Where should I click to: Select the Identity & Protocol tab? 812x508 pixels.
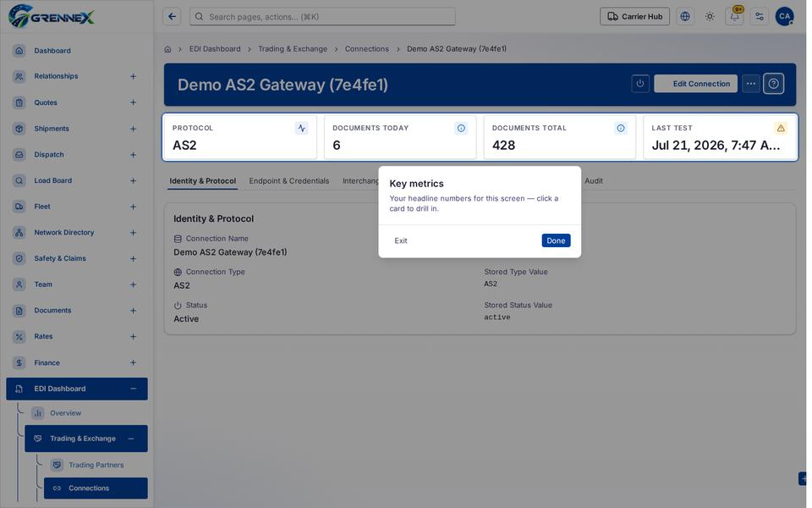pyautogui.click(x=202, y=181)
